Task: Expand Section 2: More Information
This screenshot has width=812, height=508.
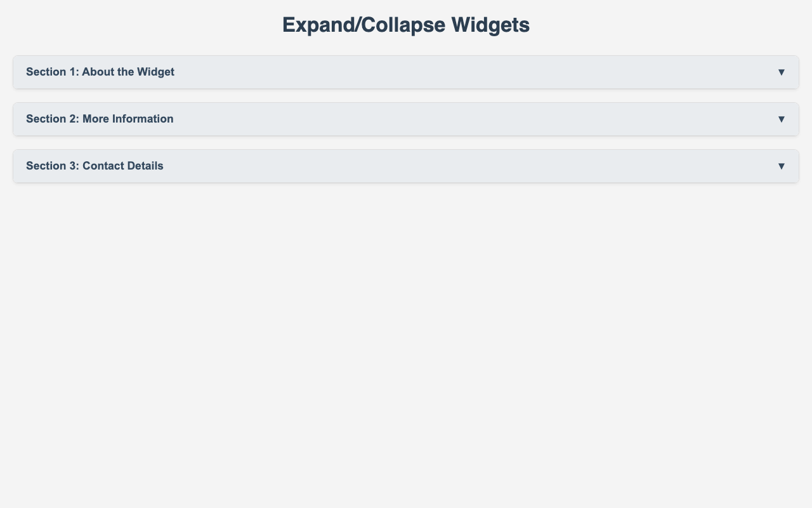Action: [406, 119]
